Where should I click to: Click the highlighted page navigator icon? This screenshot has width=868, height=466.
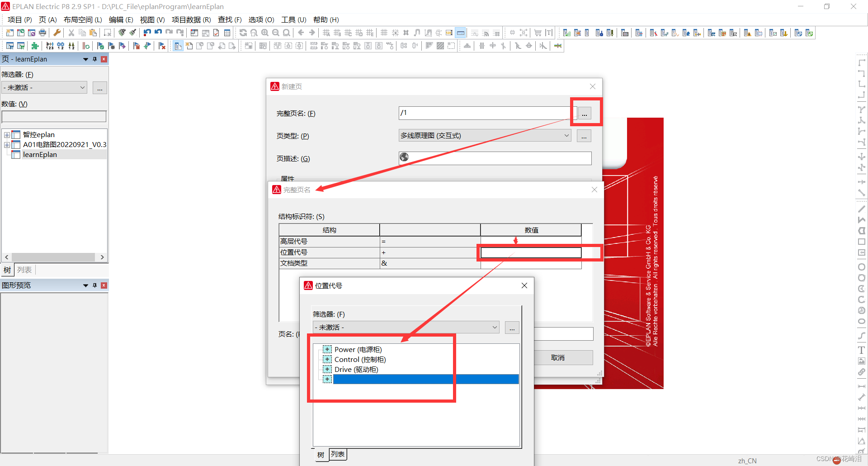[178, 46]
